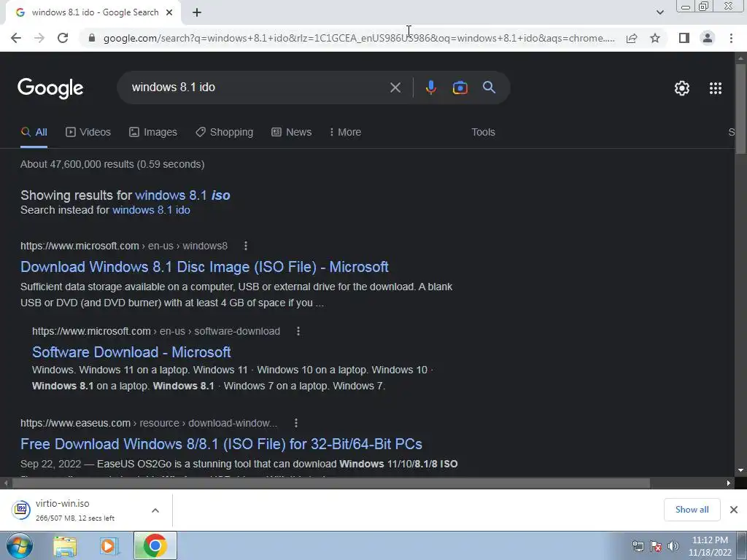Open the Windows Start menu

(x=20, y=545)
